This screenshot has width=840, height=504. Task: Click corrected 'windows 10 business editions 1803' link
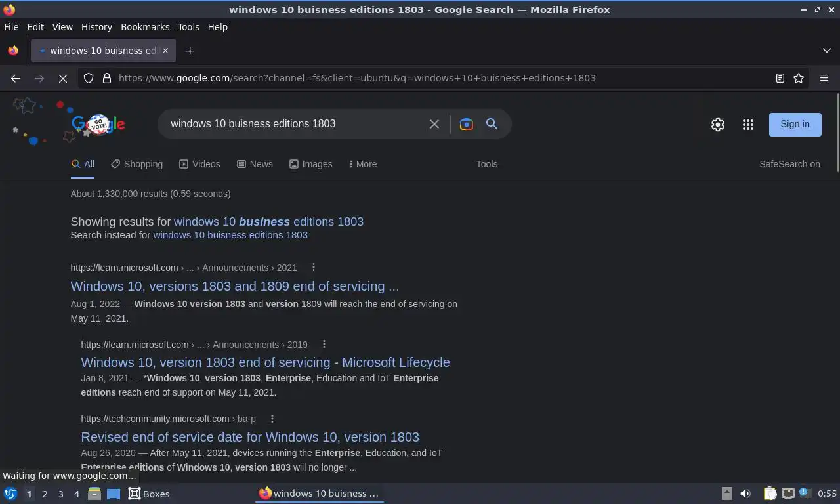coord(268,222)
